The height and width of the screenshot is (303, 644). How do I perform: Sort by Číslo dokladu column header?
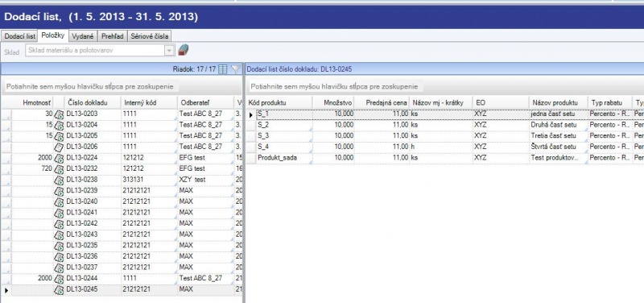pyautogui.click(x=93, y=102)
